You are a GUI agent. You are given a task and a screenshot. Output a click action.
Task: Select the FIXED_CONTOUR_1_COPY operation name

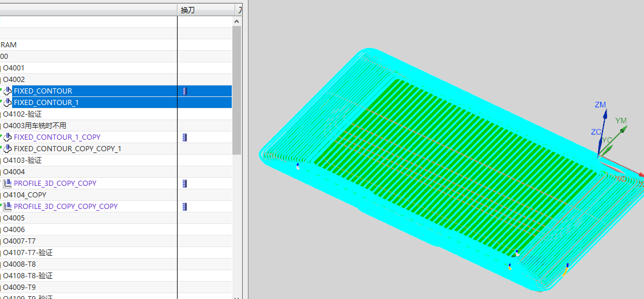(57, 137)
